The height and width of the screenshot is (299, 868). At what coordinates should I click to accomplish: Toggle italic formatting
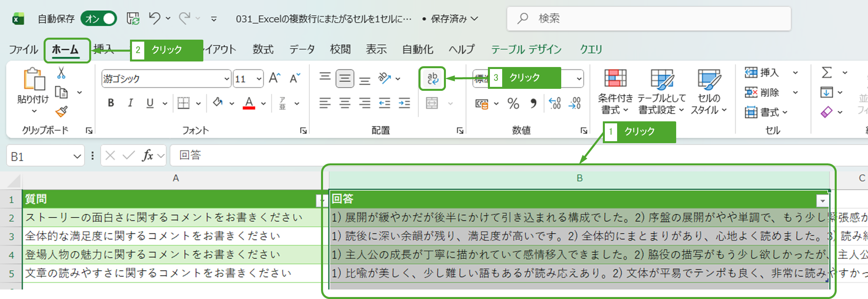click(130, 103)
